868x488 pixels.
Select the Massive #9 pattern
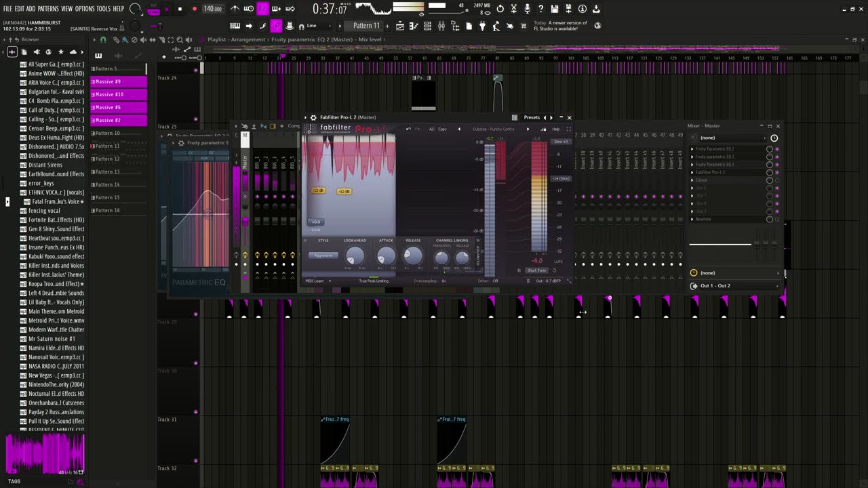click(x=119, y=81)
